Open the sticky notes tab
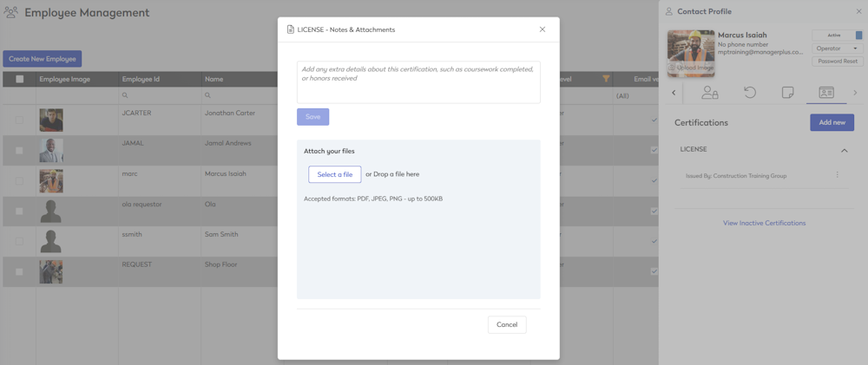The image size is (868, 365). click(x=787, y=93)
